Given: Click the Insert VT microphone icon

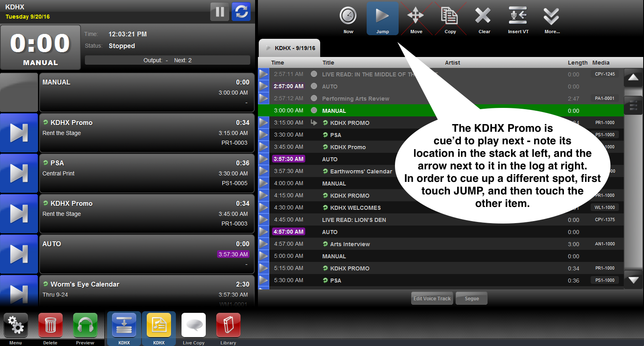Looking at the screenshot, I should point(517,16).
